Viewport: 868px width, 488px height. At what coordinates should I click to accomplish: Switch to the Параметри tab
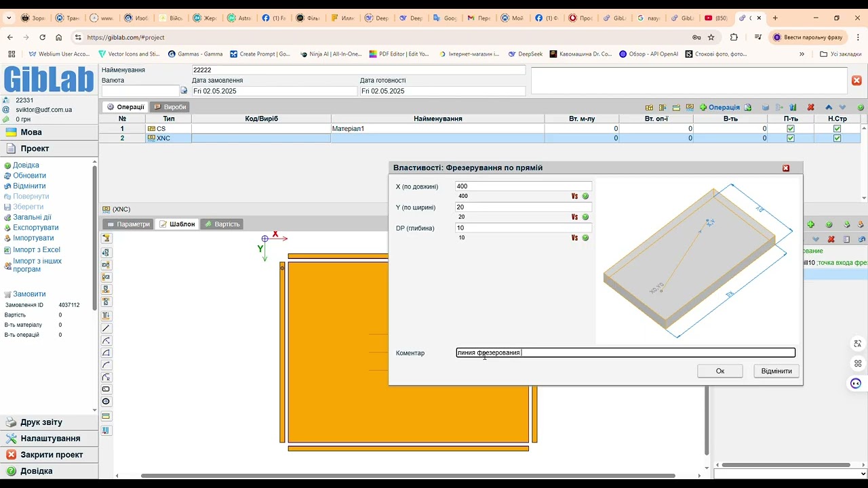[x=128, y=224]
